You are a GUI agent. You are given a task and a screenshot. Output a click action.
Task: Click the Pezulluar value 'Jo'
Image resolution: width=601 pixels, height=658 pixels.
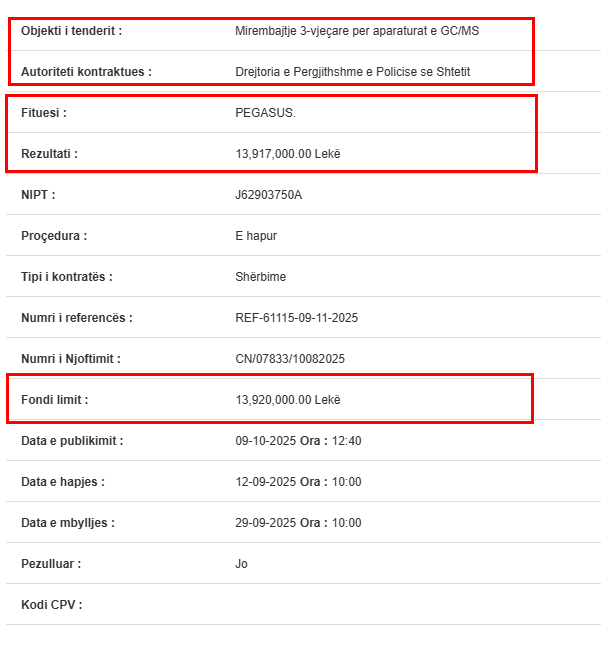click(241, 564)
